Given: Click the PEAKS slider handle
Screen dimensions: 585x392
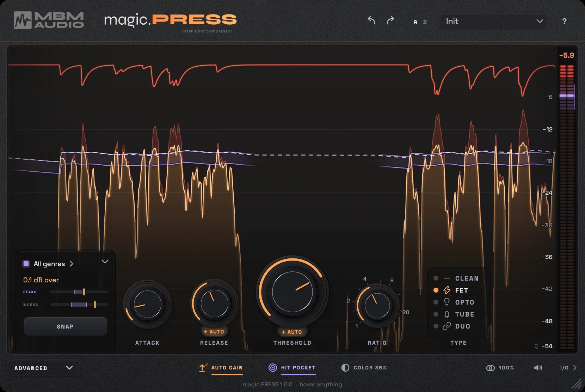Looking at the screenshot, I should [x=84, y=292].
